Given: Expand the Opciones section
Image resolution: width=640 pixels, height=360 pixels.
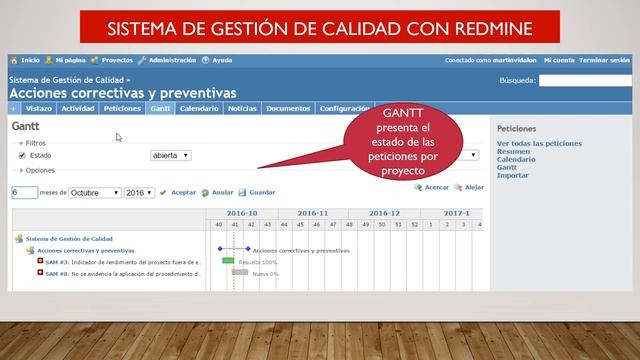Looking at the screenshot, I should pyautogui.click(x=37, y=170).
